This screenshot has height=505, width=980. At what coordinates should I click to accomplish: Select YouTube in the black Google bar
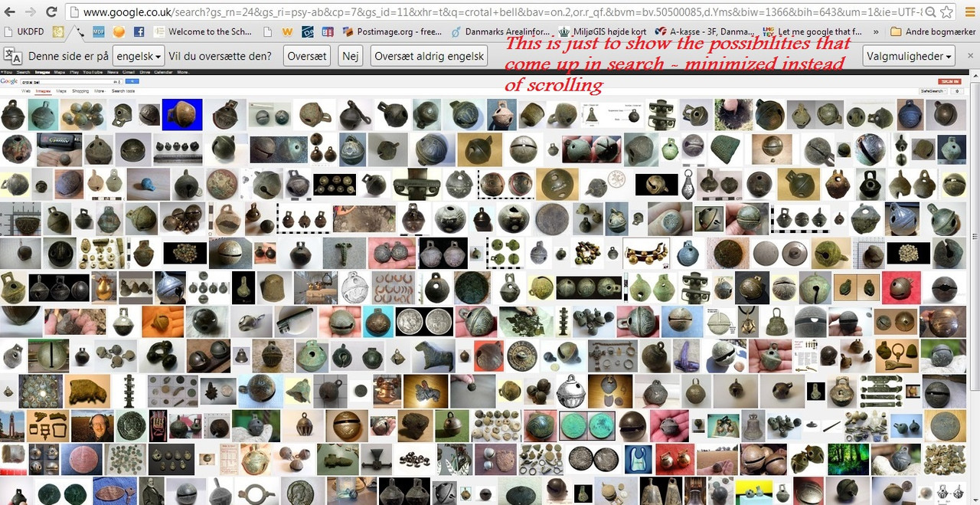[93, 72]
